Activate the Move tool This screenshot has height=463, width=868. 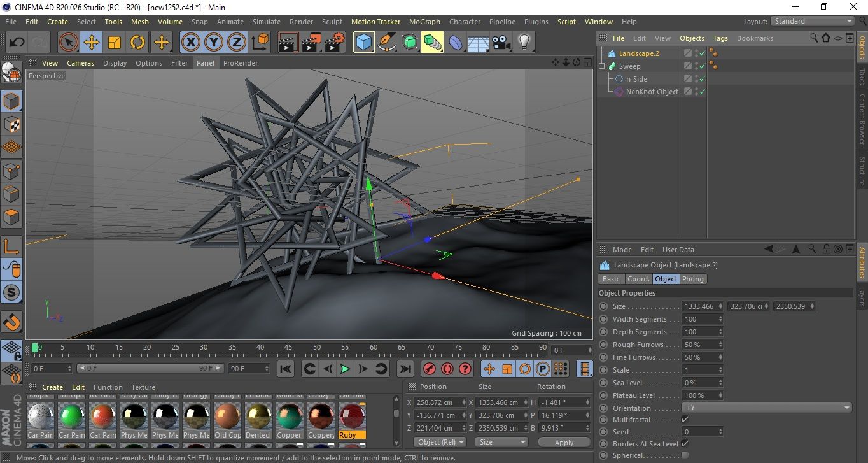click(92, 43)
